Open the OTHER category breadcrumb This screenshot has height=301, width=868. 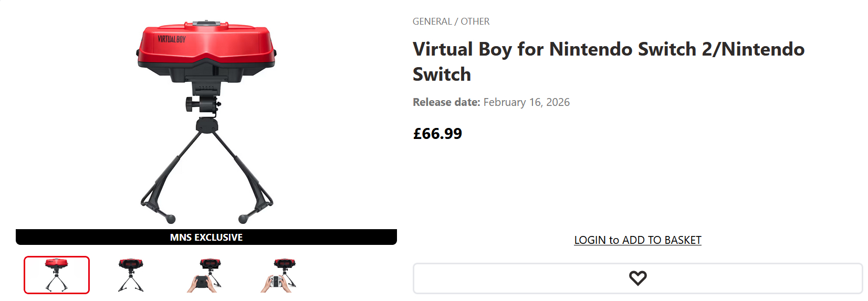pyautogui.click(x=475, y=21)
